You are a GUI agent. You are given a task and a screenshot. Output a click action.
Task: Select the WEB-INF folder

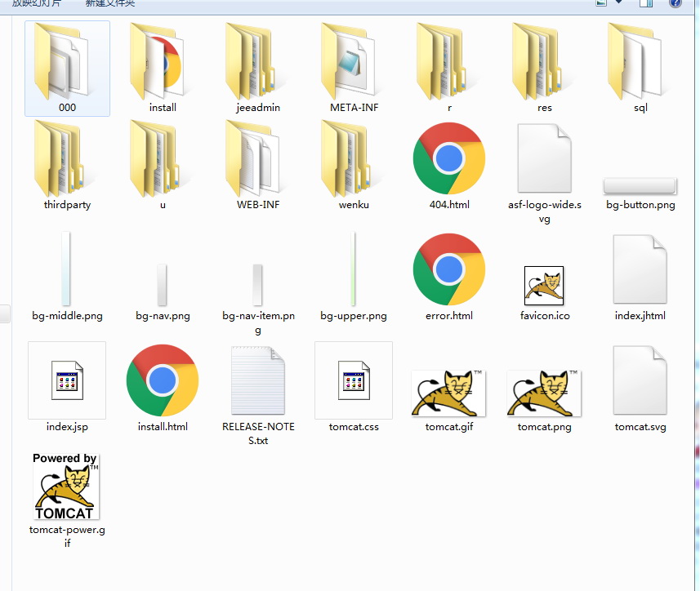click(258, 166)
